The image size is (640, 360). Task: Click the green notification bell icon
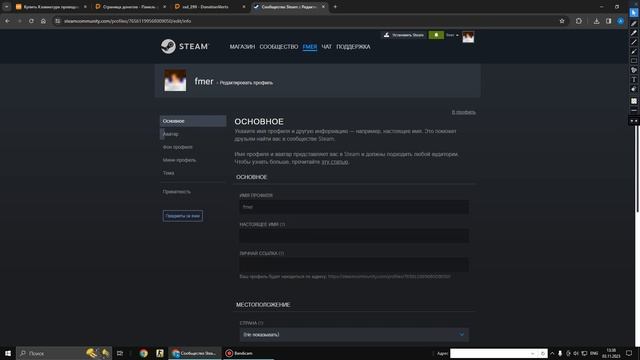436,35
